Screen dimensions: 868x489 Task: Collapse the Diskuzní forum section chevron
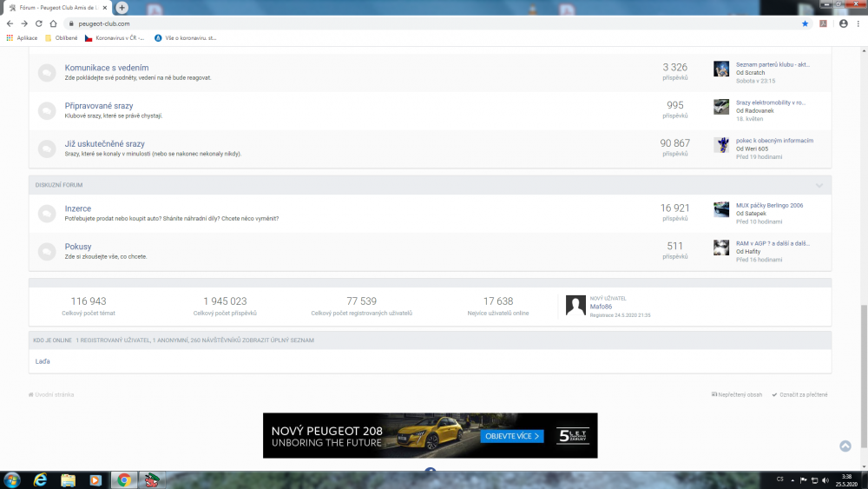(819, 186)
